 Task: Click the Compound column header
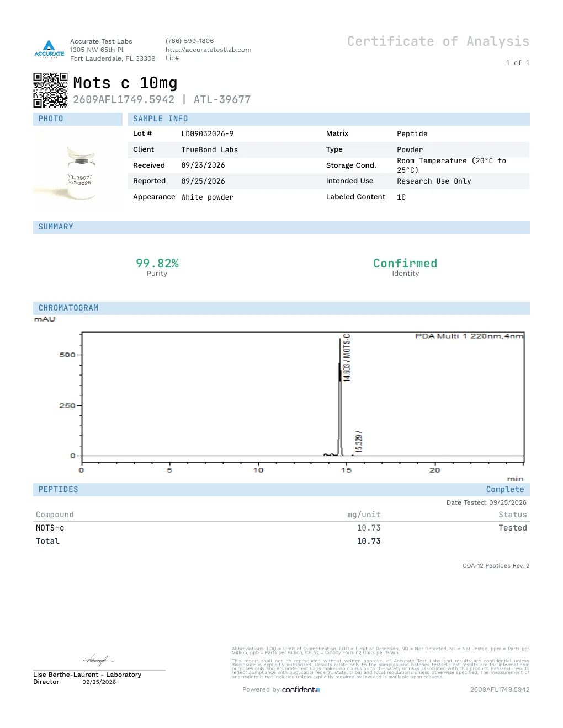pos(55,515)
